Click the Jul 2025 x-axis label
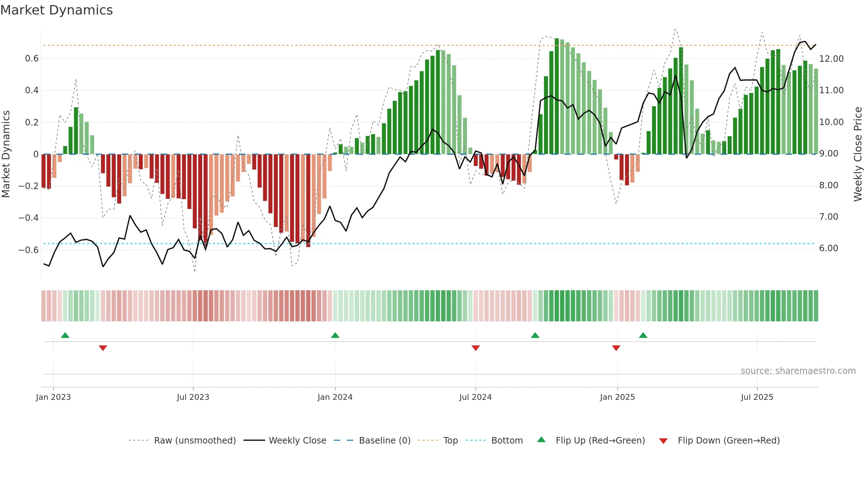Screen dimensions: 868x488 [x=757, y=397]
